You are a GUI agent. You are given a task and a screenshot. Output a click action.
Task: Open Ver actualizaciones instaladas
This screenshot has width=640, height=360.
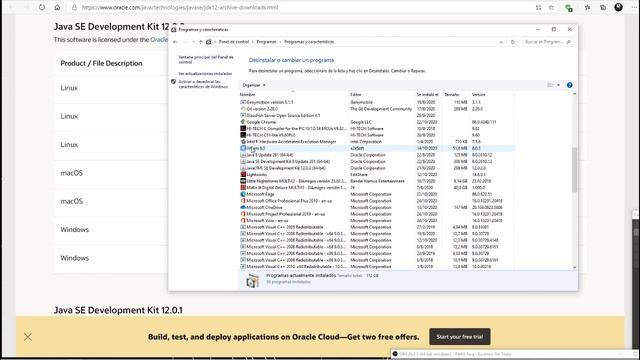pyautogui.click(x=205, y=73)
